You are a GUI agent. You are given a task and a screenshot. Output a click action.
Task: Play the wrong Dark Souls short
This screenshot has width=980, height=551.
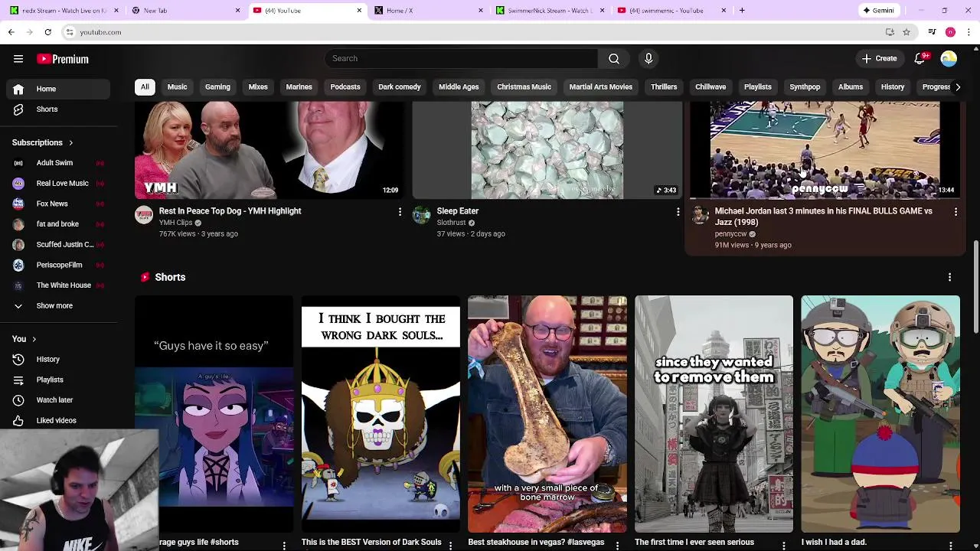381,413
